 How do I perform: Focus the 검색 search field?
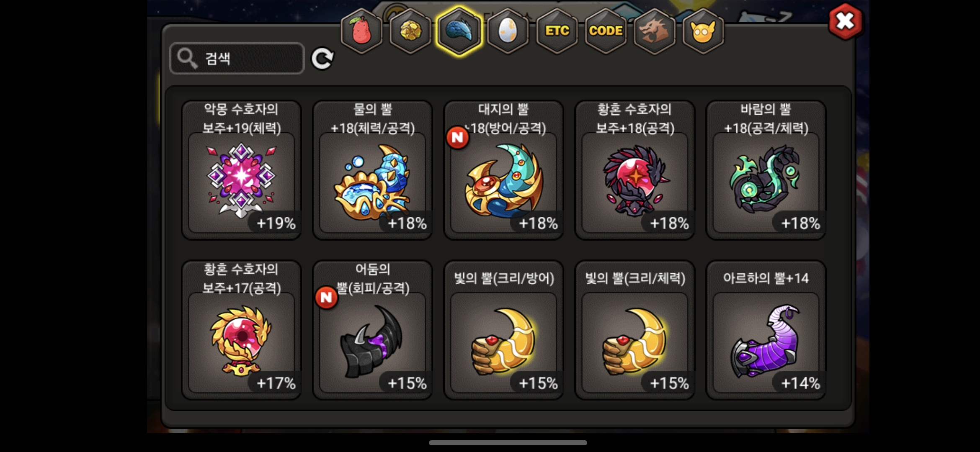coord(237,58)
